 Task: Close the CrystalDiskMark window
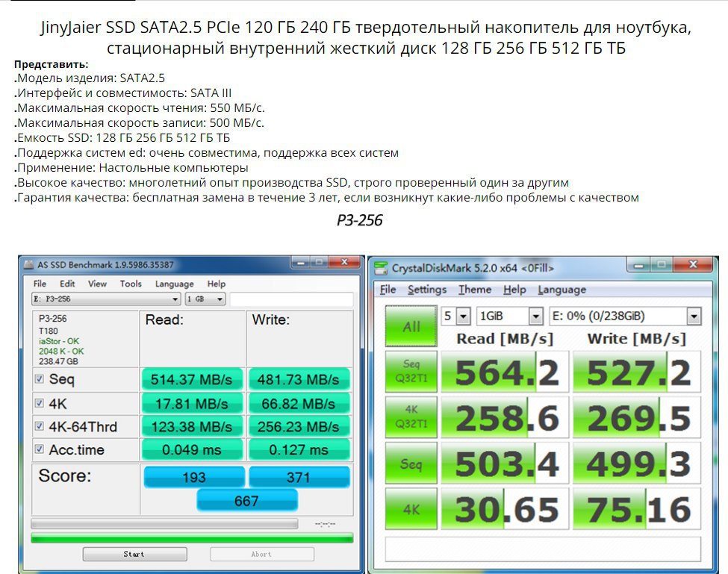point(693,264)
